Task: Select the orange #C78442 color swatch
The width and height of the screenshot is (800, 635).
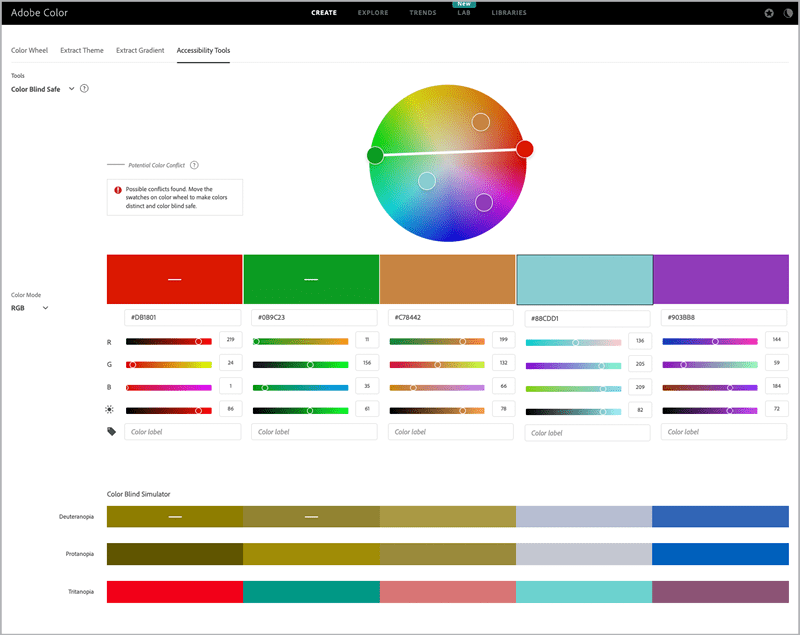Action: tap(447, 279)
